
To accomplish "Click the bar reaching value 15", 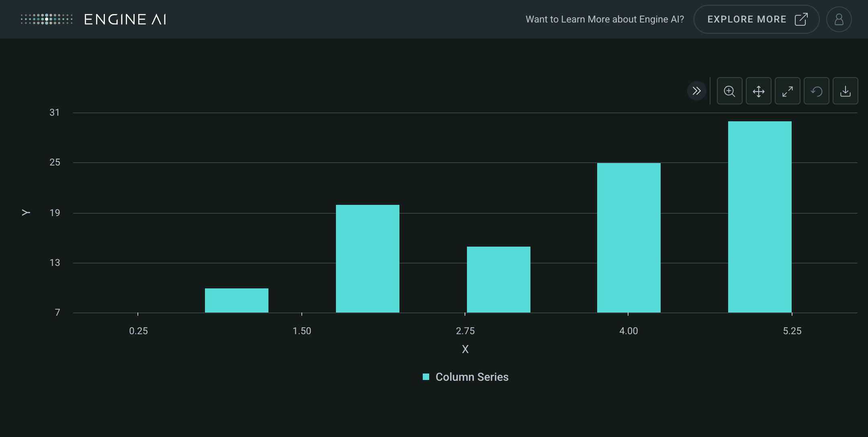I will pos(499,280).
